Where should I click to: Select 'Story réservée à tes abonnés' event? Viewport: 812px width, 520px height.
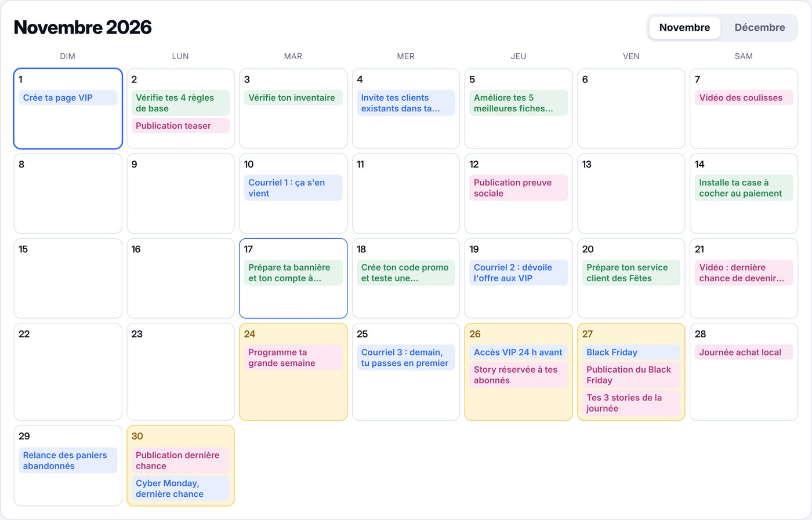tap(519, 375)
